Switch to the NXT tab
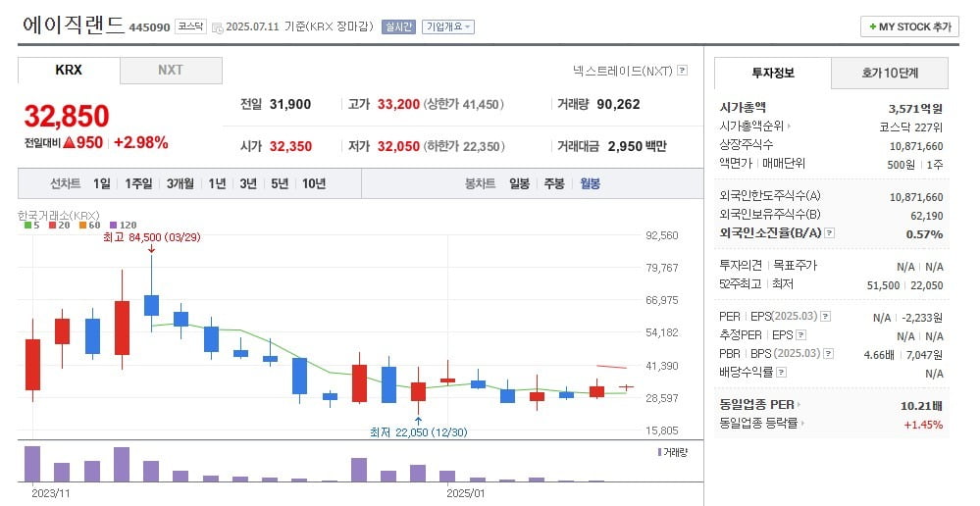980x506 pixels. coord(171,70)
